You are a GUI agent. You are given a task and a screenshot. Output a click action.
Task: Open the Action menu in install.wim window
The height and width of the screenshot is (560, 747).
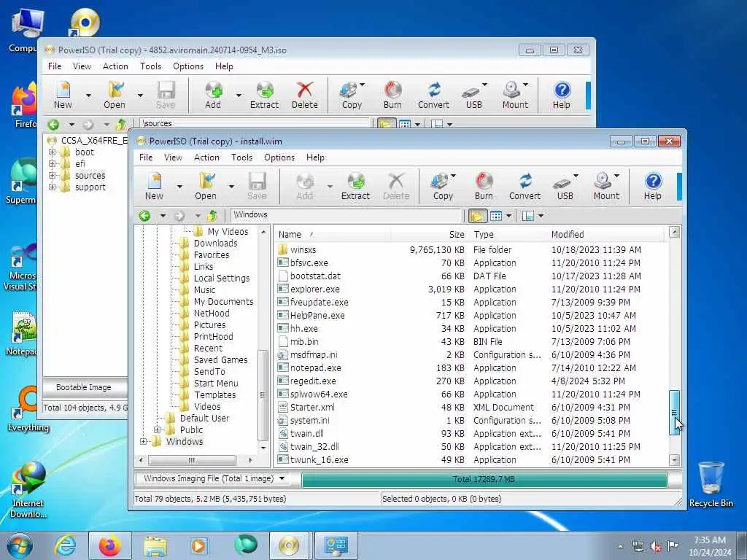(x=206, y=157)
